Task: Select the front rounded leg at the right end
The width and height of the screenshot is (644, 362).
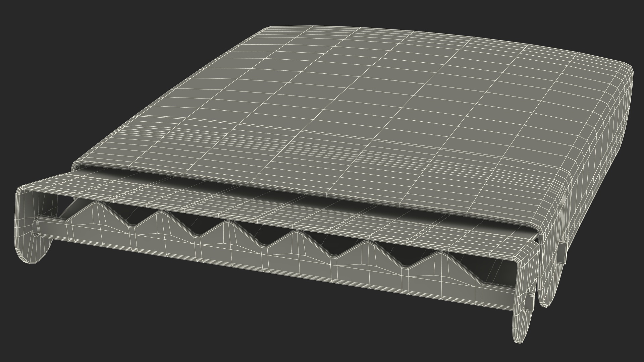Action: [x=522, y=322]
